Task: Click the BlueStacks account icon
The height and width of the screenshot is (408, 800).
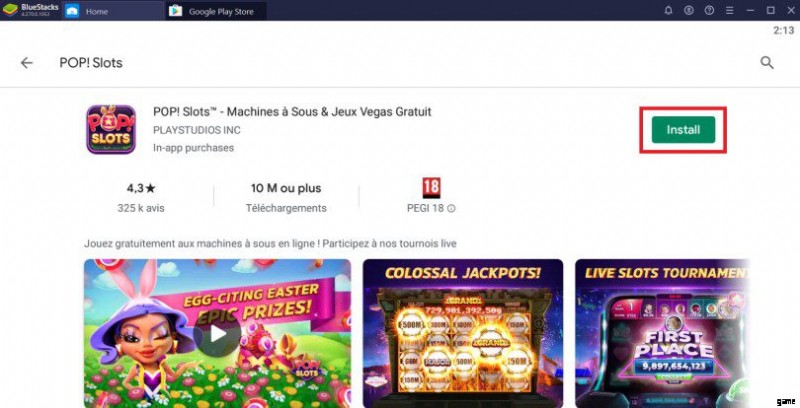Action: pos(689,10)
